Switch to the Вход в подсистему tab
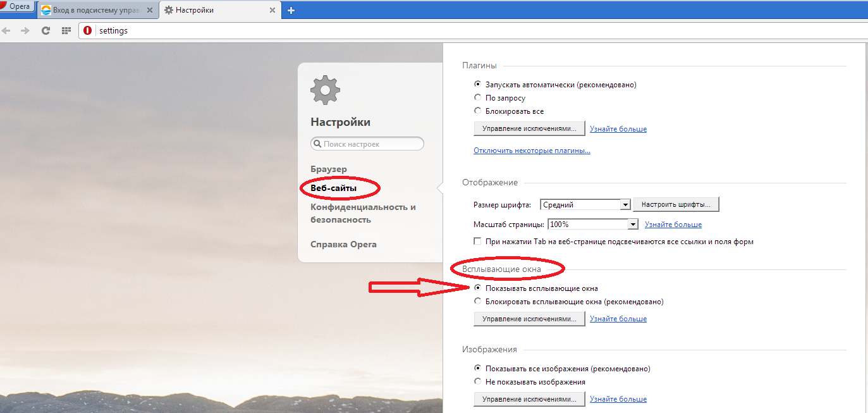 [97, 10]
